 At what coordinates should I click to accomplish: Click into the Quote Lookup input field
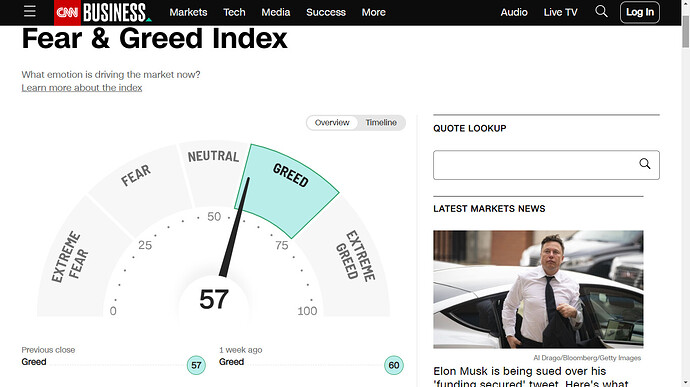point(546,165)
